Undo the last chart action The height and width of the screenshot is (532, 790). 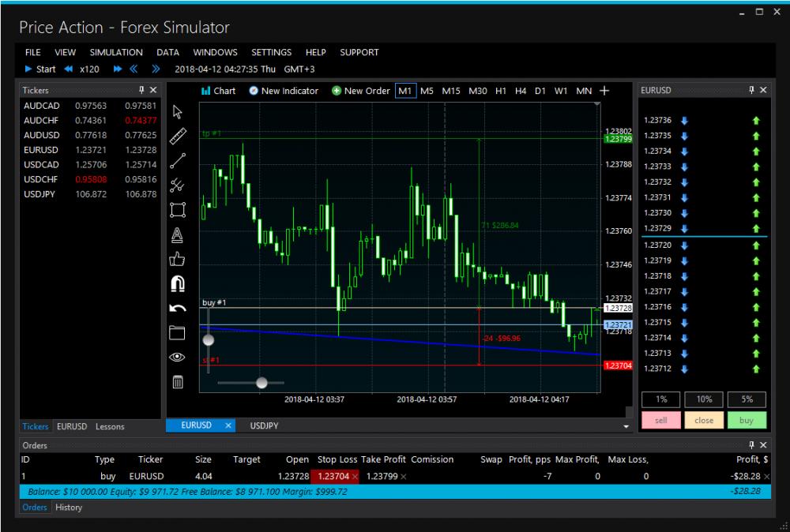(178, 308)
